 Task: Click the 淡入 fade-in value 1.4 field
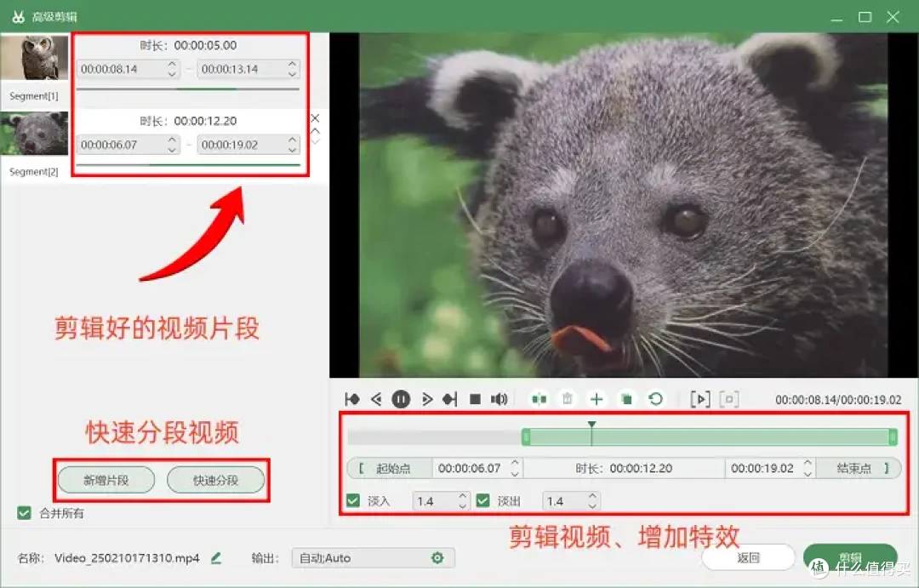(x=441, y=501)
